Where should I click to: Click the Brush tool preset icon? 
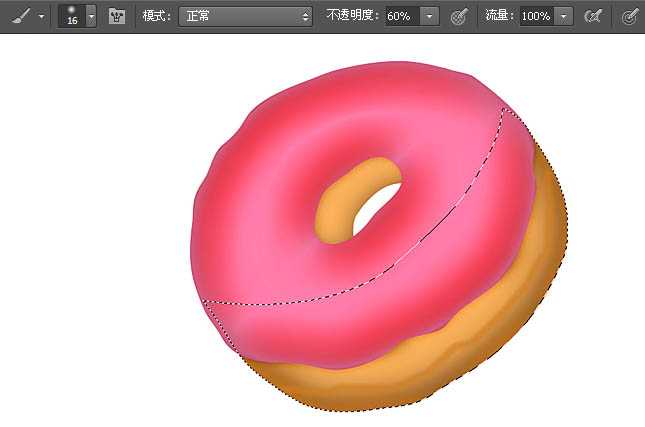tap(21, 16)
